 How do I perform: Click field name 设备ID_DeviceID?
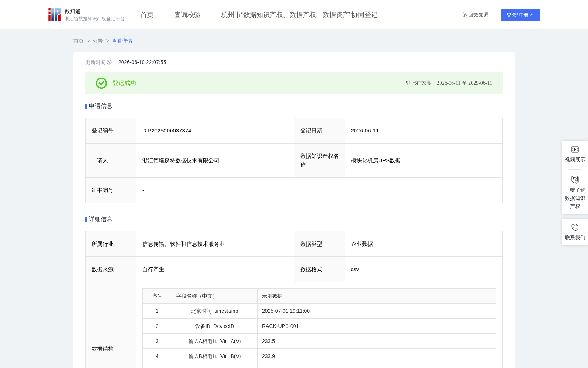click(215, 326)
